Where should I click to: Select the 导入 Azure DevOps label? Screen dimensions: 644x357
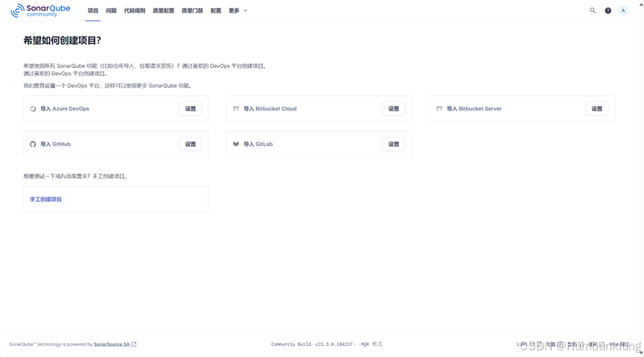tap(65, 109)
